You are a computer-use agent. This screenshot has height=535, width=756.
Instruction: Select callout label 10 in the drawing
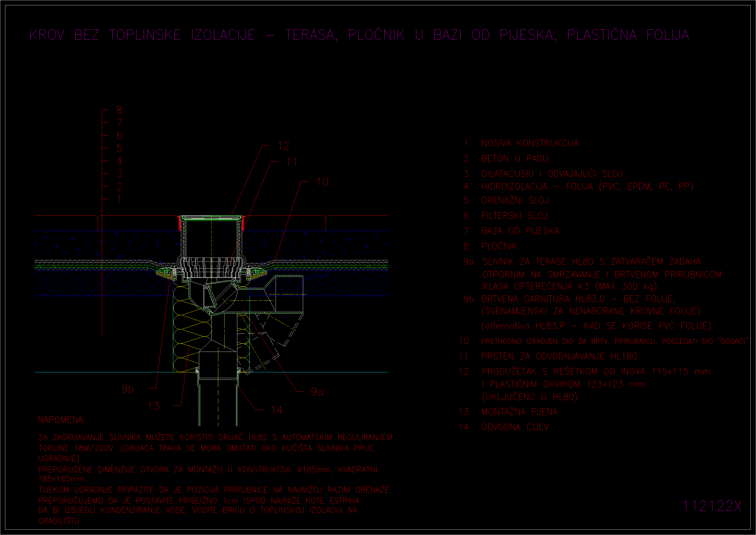click(x=322, y=182)
